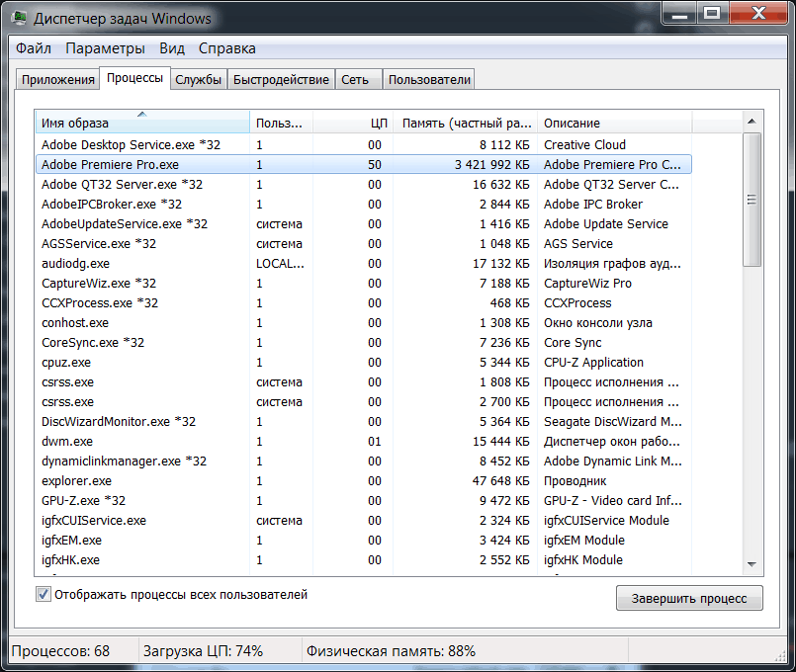Switch to the Быстродействие tab

(x=281, y=80)
